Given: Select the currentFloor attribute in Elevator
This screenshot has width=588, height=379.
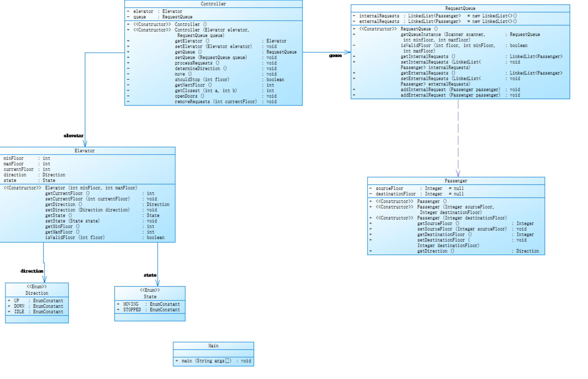Looking at the screenshot, I should pos(18,169).
